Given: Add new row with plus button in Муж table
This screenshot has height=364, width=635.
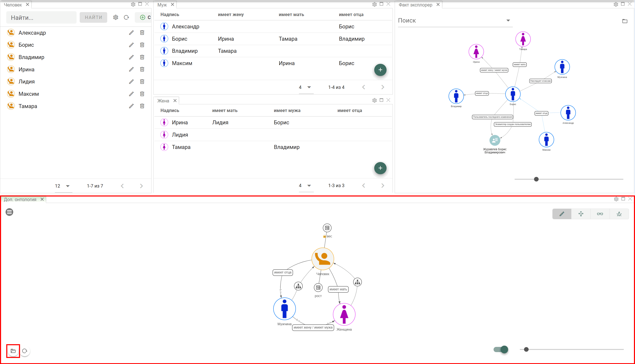Looking at the screenshot, I should tap(380, 70).
